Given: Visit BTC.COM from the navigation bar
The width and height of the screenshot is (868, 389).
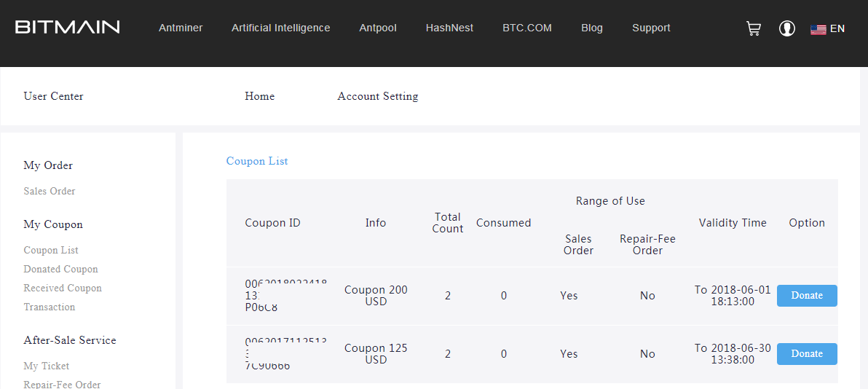Looking at the screenshot, I should (527, 28).
